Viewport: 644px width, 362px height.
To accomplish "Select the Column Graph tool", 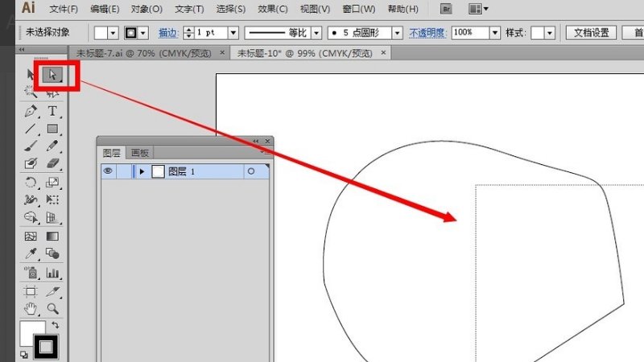I will pyautogui.click(x=52, y=273).
